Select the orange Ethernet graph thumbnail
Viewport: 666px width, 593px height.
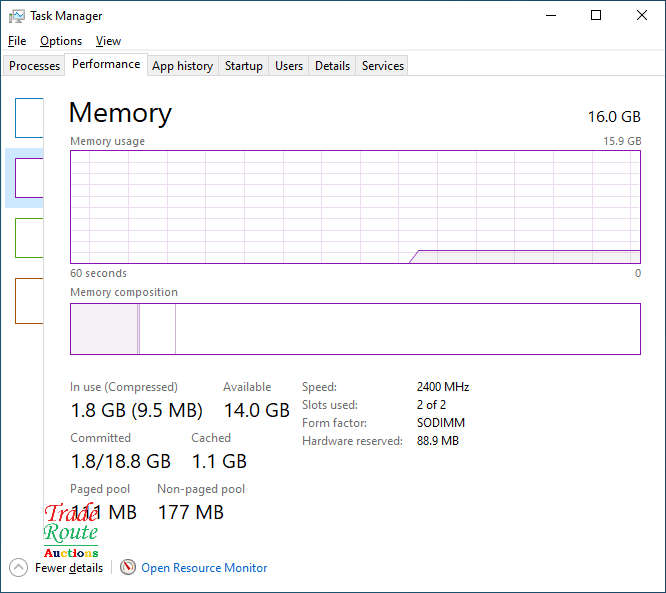(x=29, y=301)
